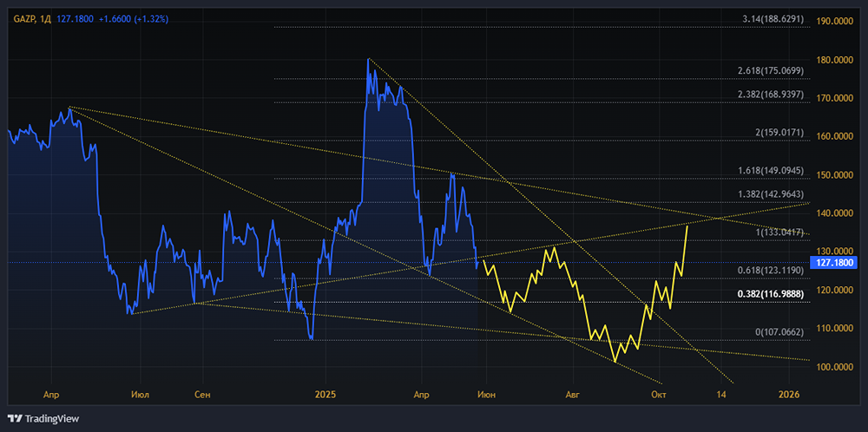This screenshot has width=868, height=432.
Task: Select the Fibonacci level 2.382(168.9397)
Action: tap(769, 95)
